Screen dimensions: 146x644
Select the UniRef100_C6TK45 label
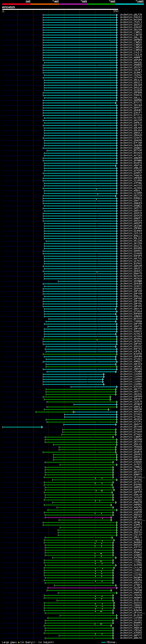coord(131,77)
